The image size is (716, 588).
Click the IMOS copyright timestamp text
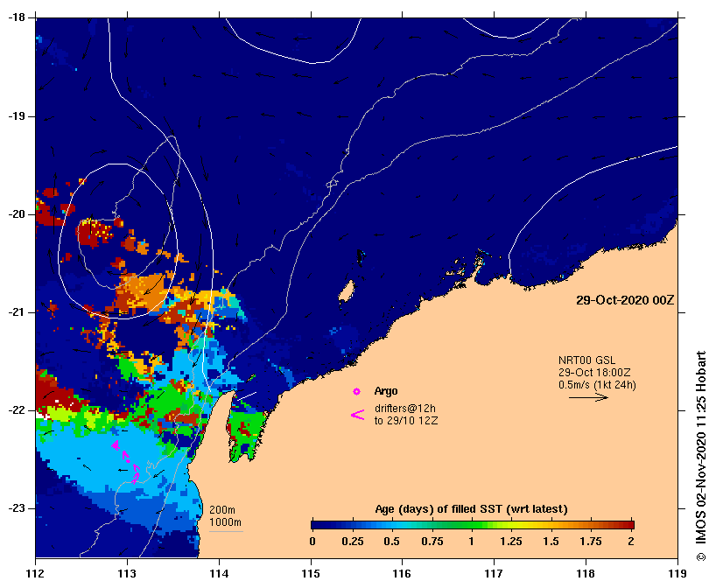coord(701,456)
